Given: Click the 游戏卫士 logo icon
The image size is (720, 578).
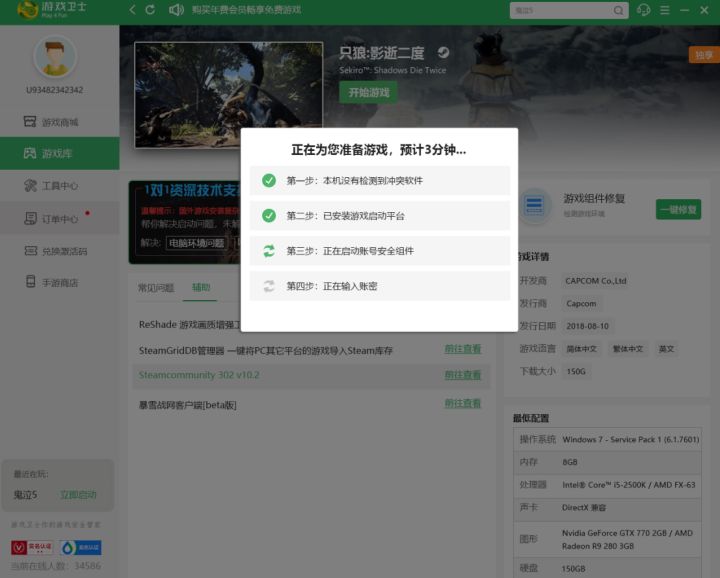Looking at the screenshot, I should click(x=28, y=9).
